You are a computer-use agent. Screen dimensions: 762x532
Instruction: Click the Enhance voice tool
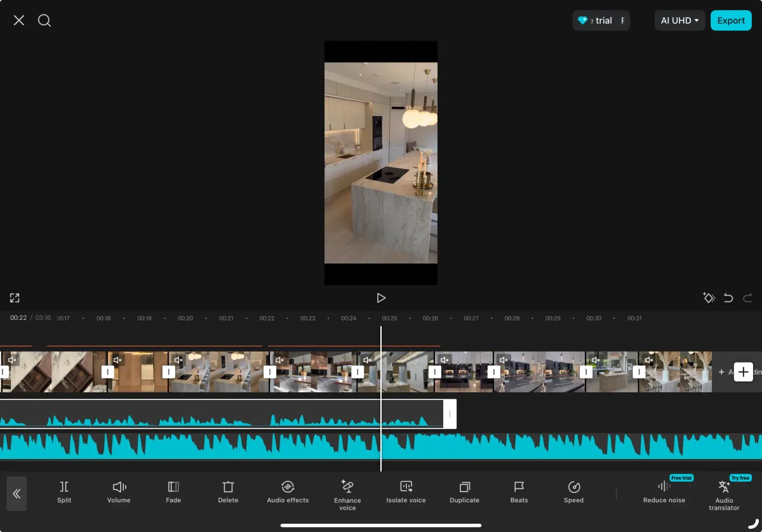[x=347, y=494]
